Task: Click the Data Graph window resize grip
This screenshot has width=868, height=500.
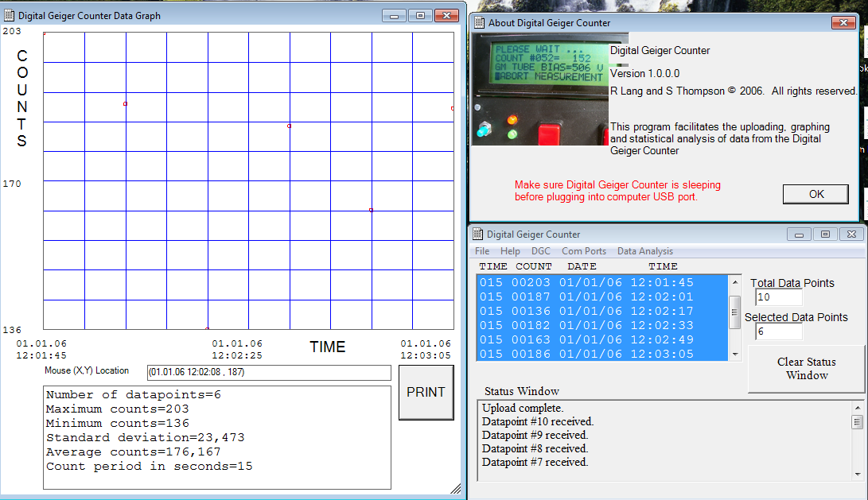Action: coord(456,488)
